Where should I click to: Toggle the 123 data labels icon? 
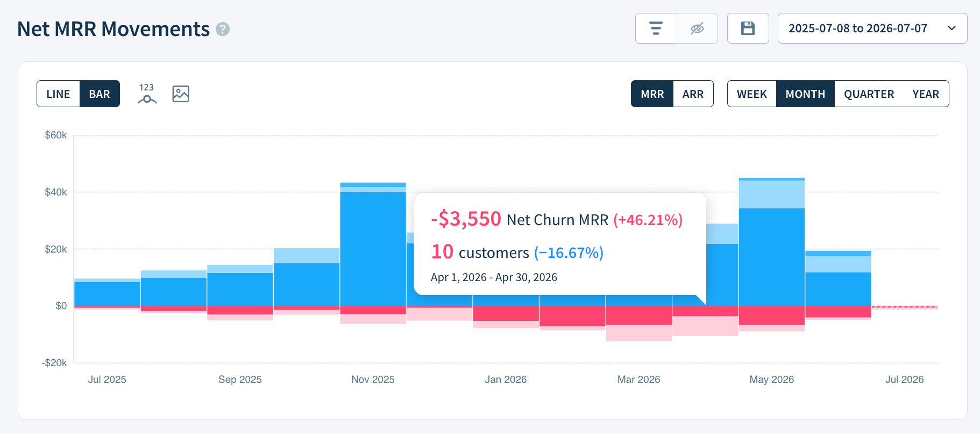(x=147, y=94)
